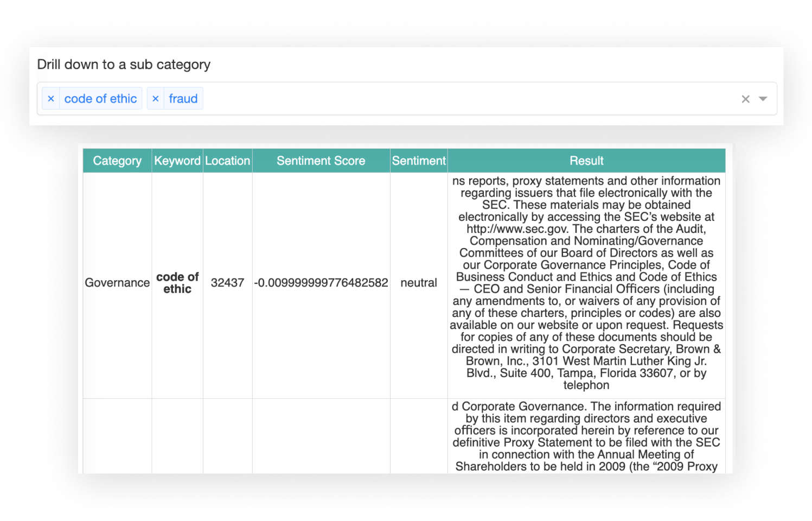Viewport: 812px width, 521px height.
Task: Click the result text starting 'd Corporate Governance'
Action: tap(586, 436)
